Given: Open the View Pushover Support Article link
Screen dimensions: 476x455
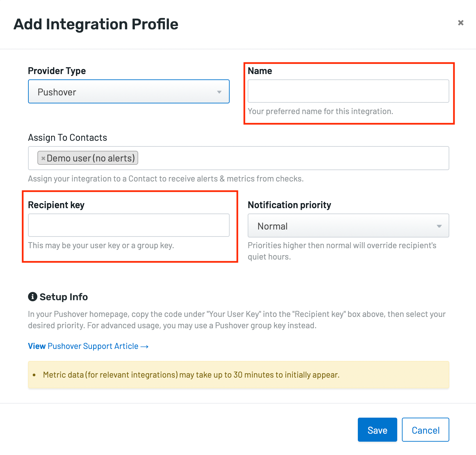Looking at the screenshot, I should pyautogui.click(x=88, y=346).
